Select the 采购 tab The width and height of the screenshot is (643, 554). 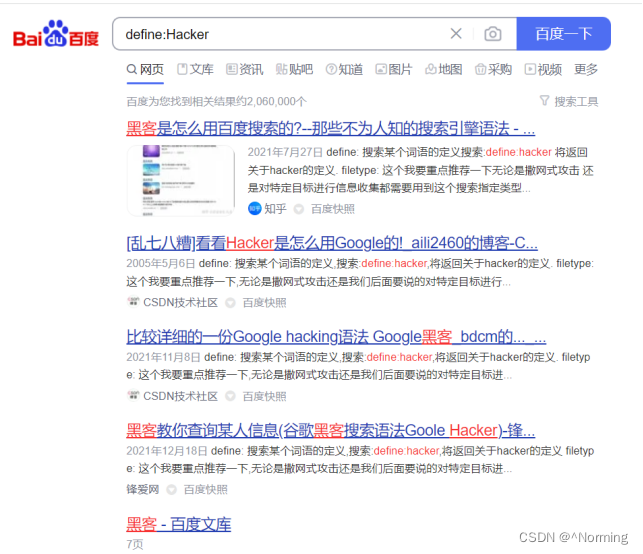pos(493,69)
